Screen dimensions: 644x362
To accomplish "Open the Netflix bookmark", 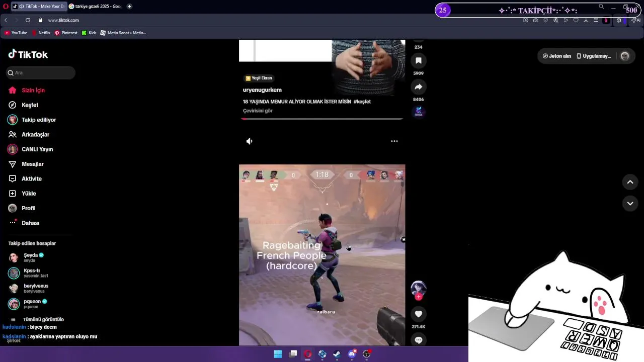I will (41, 33).
